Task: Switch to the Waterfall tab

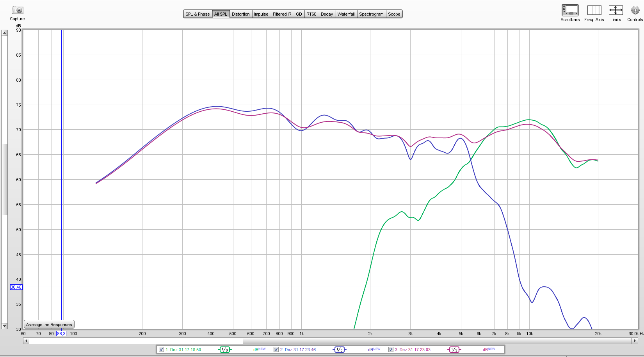Action: pos(346,14)
